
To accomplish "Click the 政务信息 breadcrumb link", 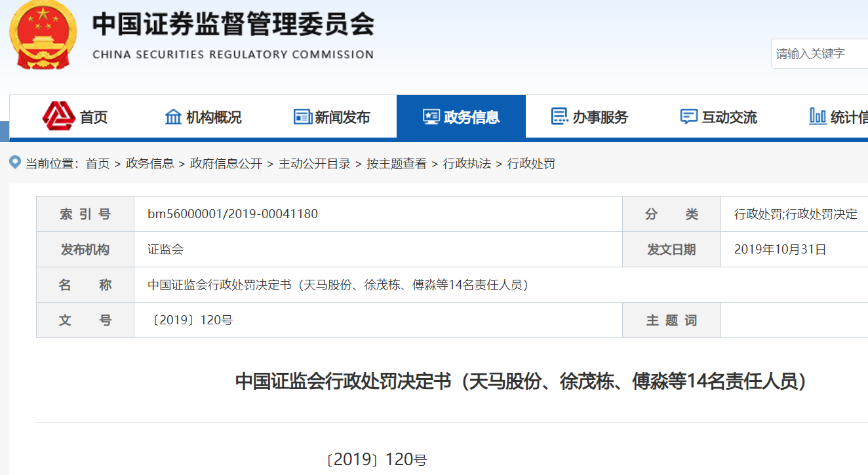I will click(150, 164).
